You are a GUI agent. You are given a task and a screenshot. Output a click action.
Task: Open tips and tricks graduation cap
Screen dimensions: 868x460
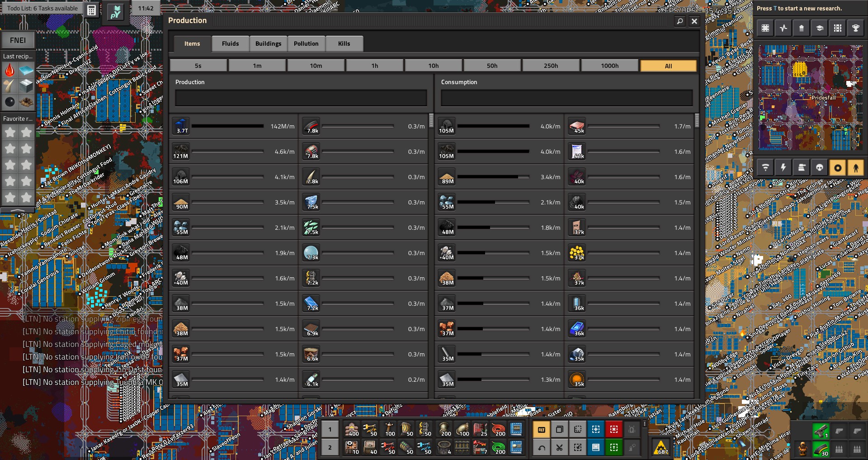(x=820, y=28)
